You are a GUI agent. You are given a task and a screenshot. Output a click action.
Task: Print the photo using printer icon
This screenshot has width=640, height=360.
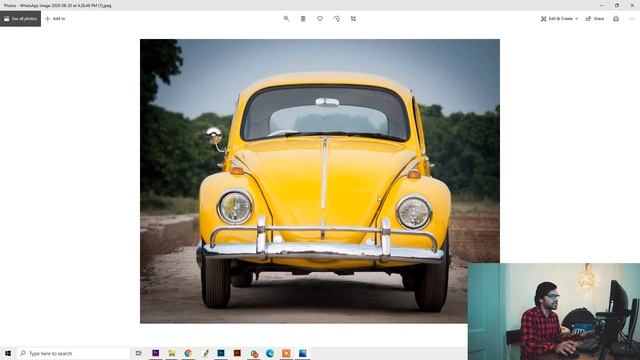tap(616, 19)
